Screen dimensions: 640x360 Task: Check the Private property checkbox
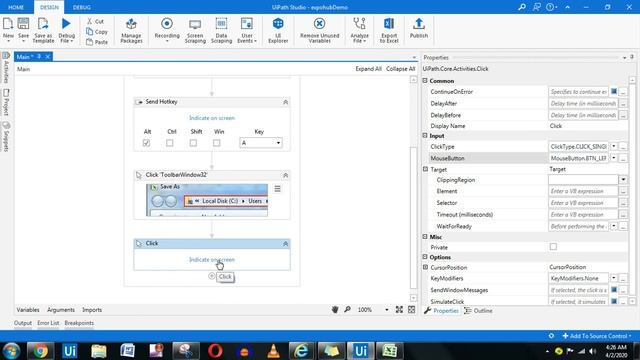click(x=553, y=247)
